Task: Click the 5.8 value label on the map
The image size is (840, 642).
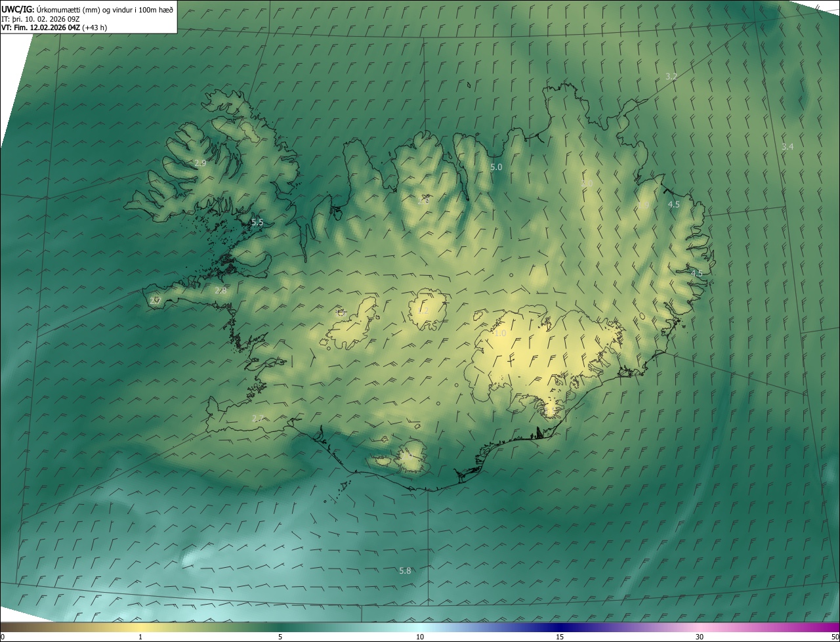Action: pos(405,571)
